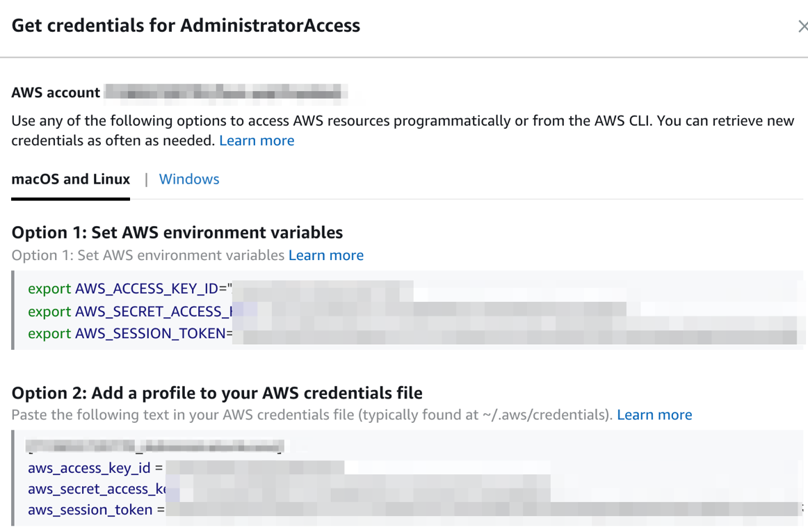Click the heading 'Option 1: Set AWS environment variables'

177,232
